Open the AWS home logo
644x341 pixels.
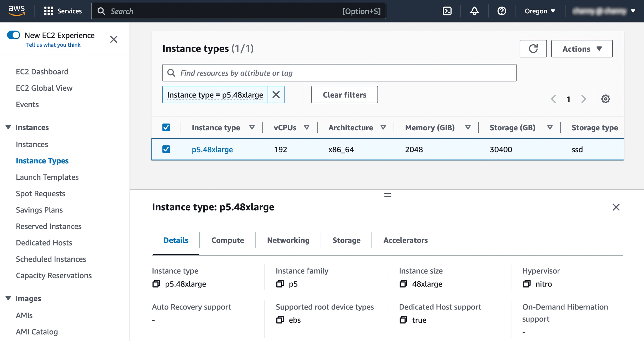pos(17,11)
